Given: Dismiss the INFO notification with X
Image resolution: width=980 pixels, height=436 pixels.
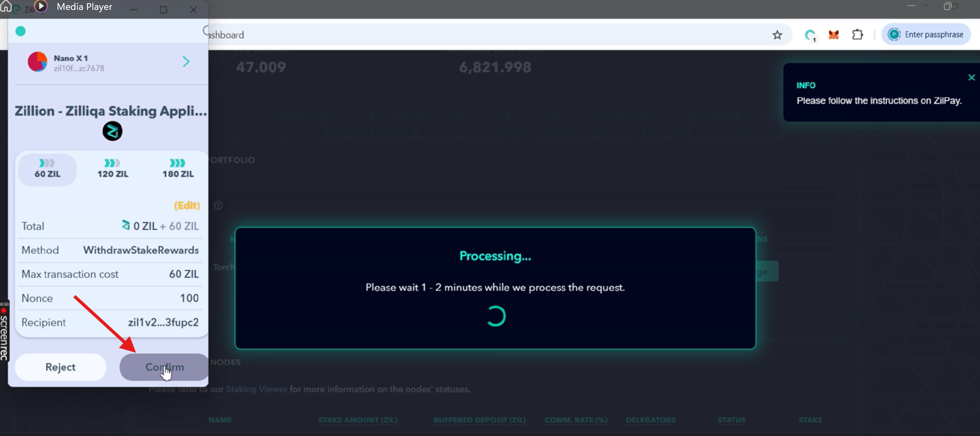Looking at the screenshot, I should pos(971,77).
